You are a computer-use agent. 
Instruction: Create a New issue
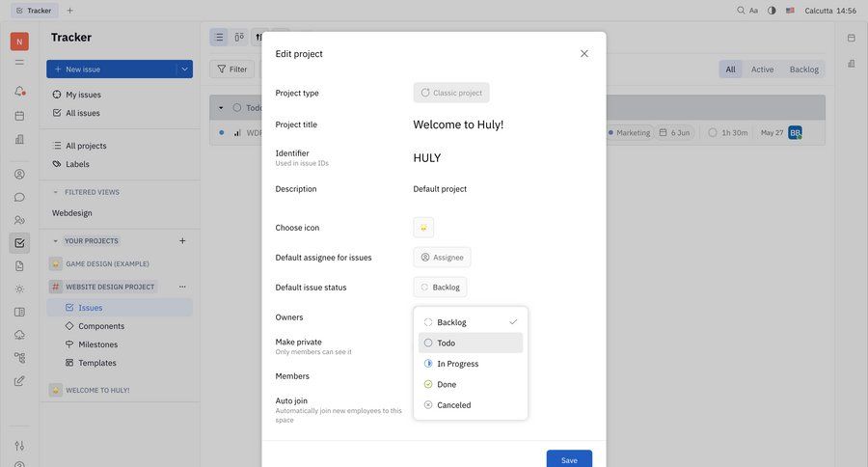111,69
